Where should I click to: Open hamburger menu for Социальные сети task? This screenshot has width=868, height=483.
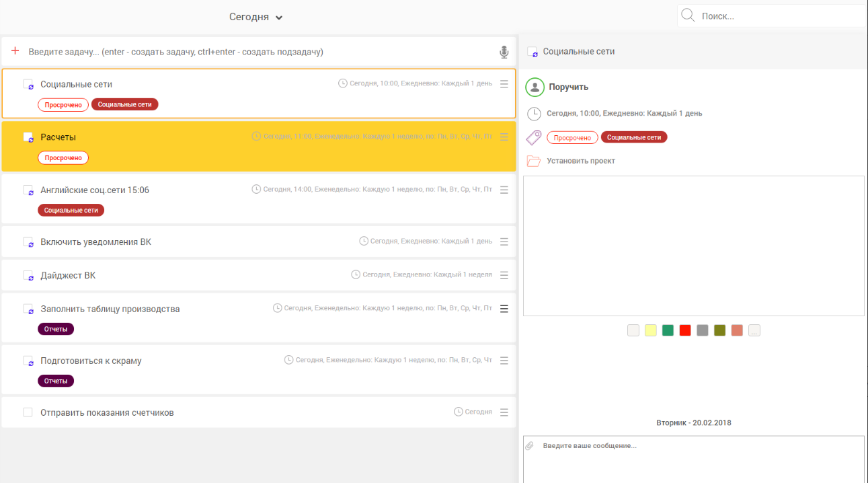tap(504, 84)
